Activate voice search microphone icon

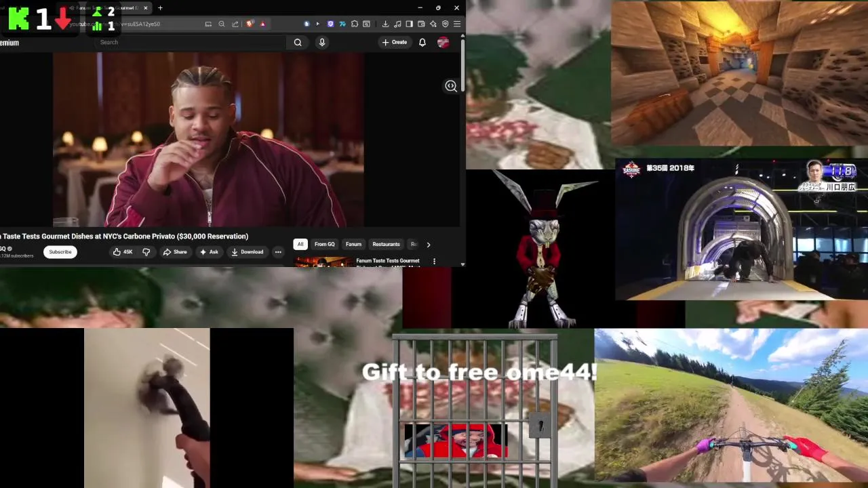pos(322,42)
